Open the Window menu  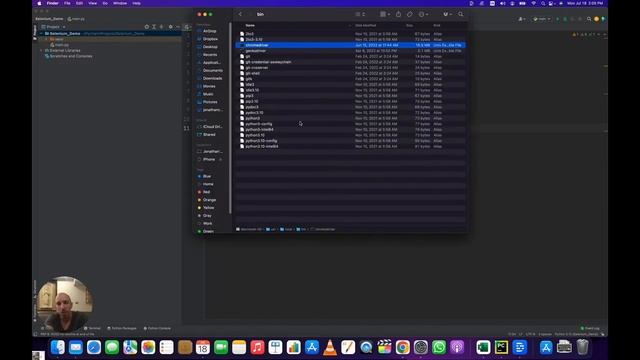(120, 3)
